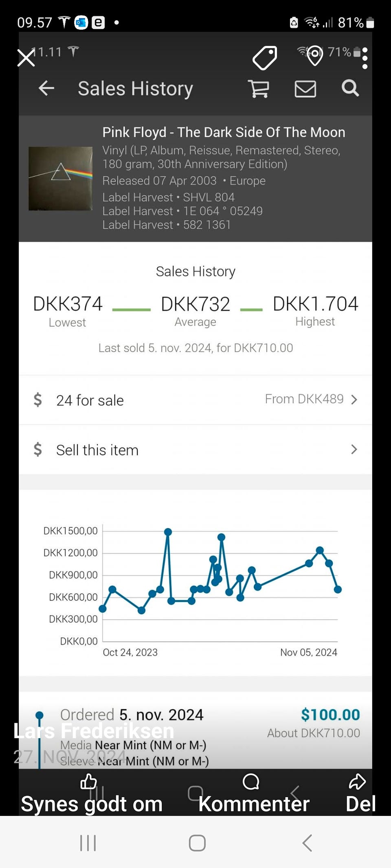Tap the price tag icon
This screenshot has height=868, width=391.
(265, 57)
